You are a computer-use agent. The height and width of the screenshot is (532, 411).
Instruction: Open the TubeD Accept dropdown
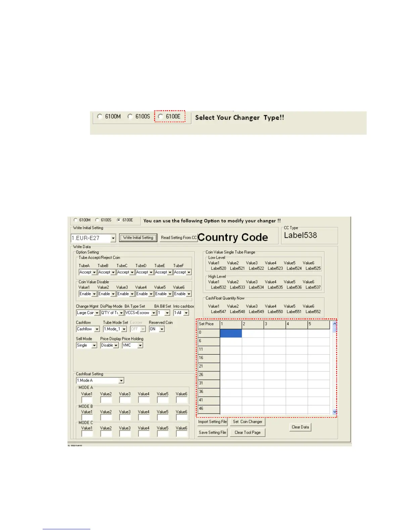(151, 272)
